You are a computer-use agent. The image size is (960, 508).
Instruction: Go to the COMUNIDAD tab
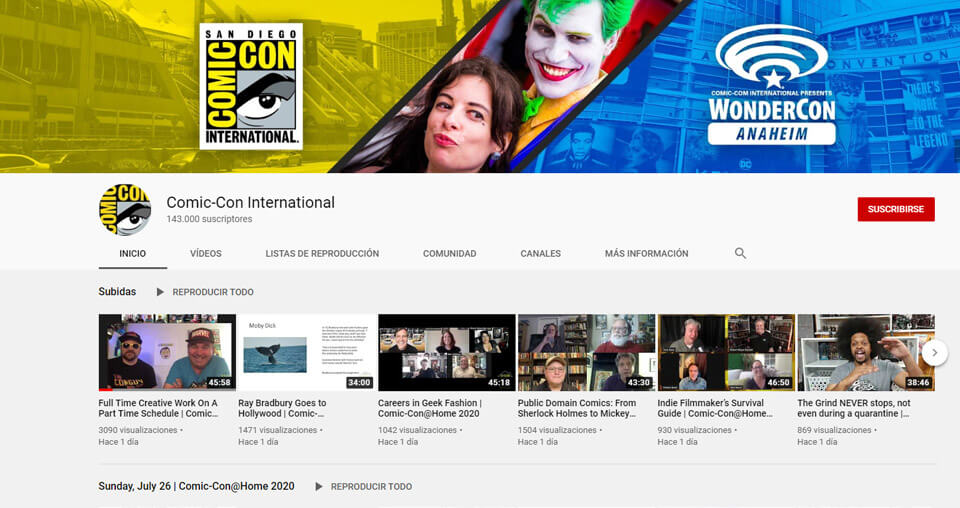click(449, 253)
